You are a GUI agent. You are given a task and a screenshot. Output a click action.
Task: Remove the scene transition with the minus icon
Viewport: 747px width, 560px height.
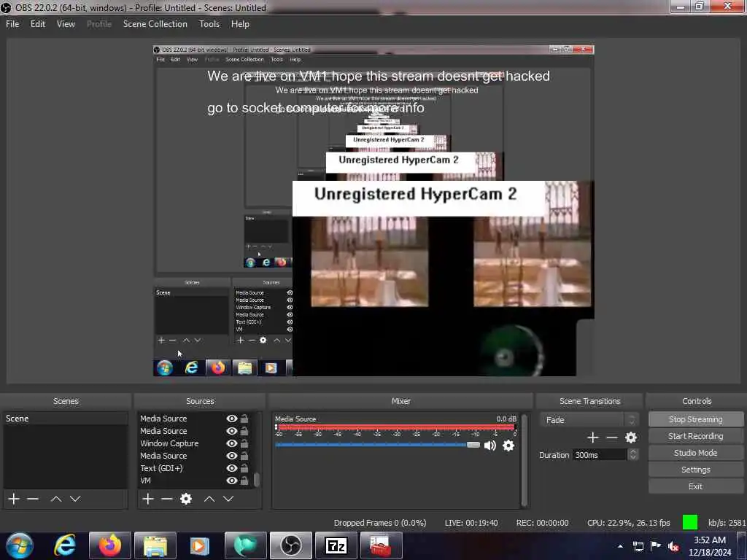[612, 437]
